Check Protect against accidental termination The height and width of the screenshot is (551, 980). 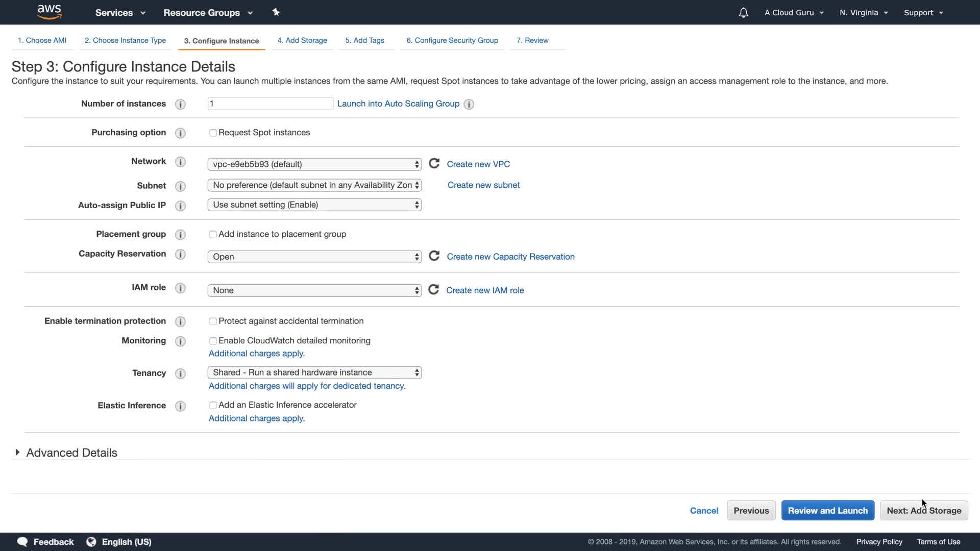point(213,321)
